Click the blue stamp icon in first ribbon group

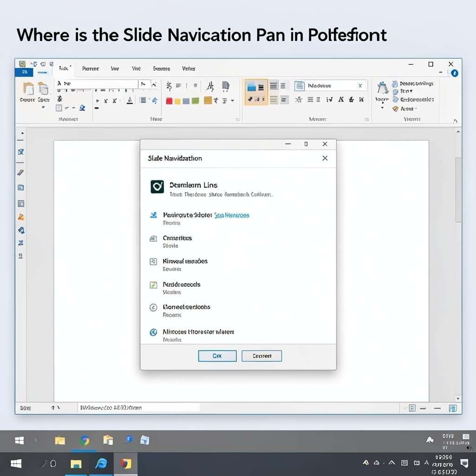82,108
